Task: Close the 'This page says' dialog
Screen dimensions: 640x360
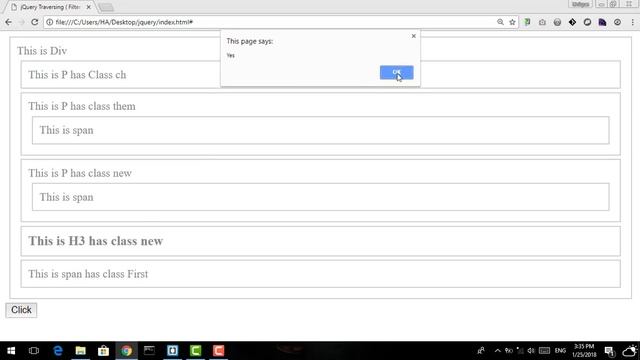Action: pyautogui.click(x=413, y=36)
